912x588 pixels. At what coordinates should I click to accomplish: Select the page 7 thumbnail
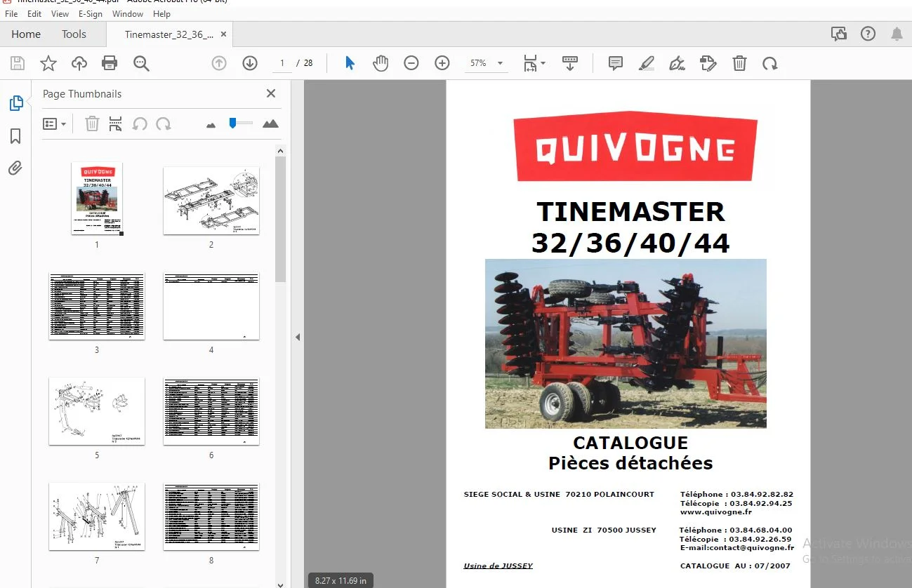(x=97, y=516)
